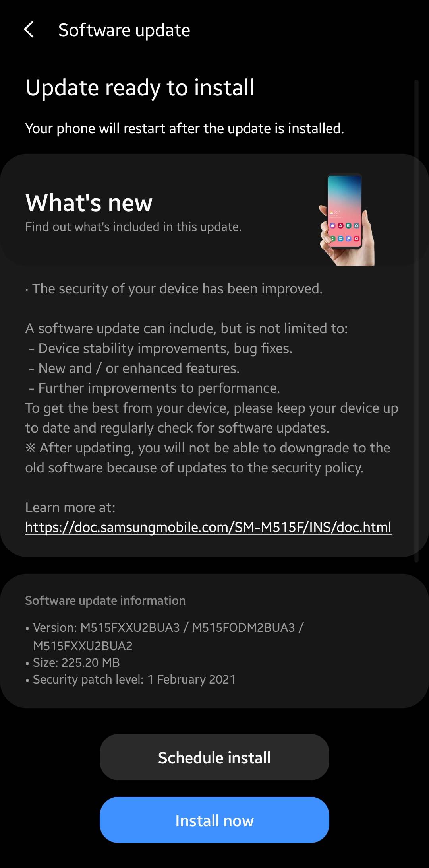This screenshot has width=429, height=868.
Task: Click the security improved bullet text
Action: pyautogui.click(x=174, y=289)
